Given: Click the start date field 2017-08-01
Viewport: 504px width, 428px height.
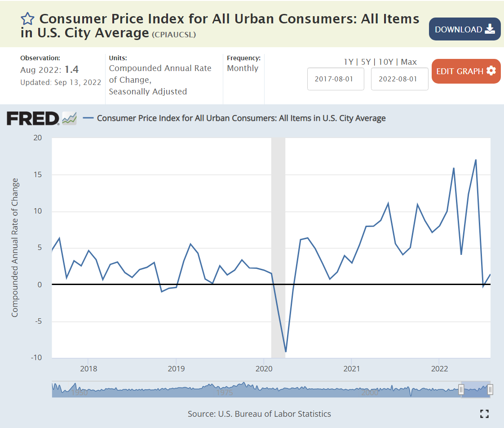Looking at the screenshot, I should [x=336, y=79].
